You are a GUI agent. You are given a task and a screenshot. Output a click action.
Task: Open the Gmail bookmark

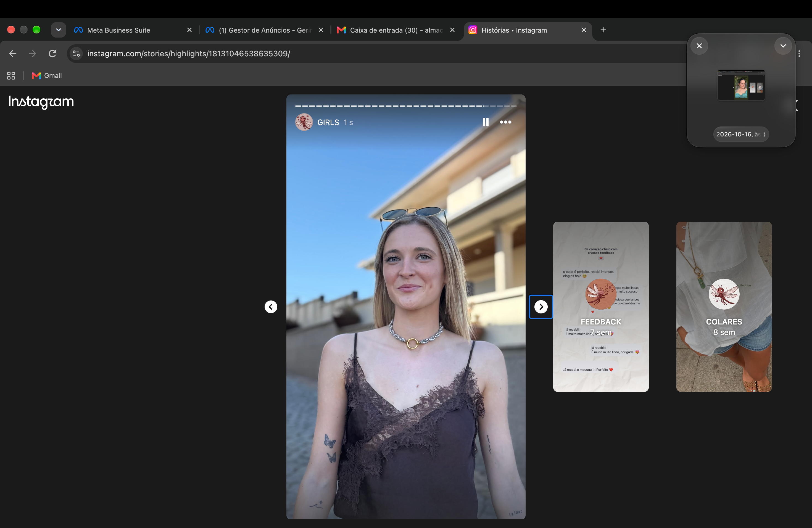coord(47,76)
